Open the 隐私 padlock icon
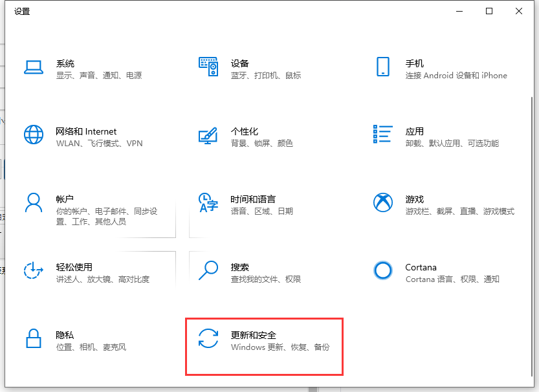Viewport: 539px width, 392px height. pyautogui.click(x=34, y=338)
